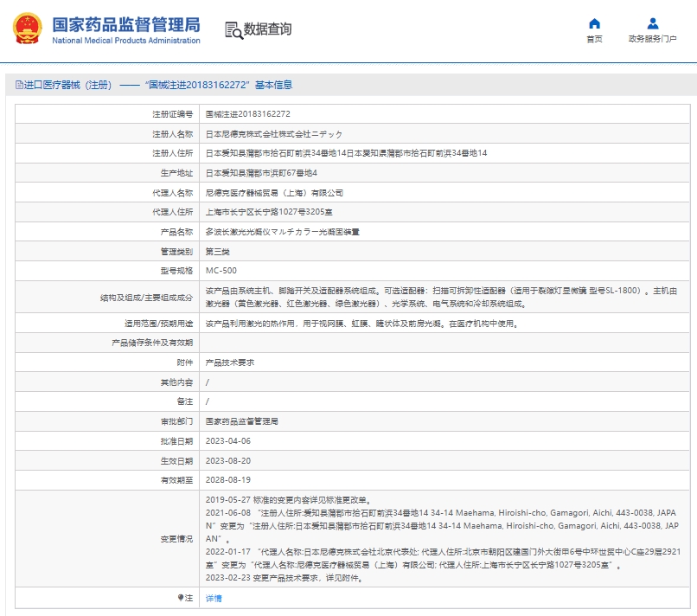This screenshot has width=697, height=616.
Task: Click the 政务服务门户 person icon
Action: pyautogui.click(x=652, y=23)
